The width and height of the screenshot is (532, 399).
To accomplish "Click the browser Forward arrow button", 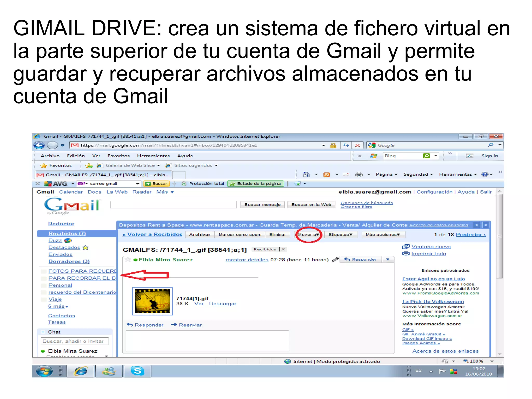I will [x=52, y=145].
